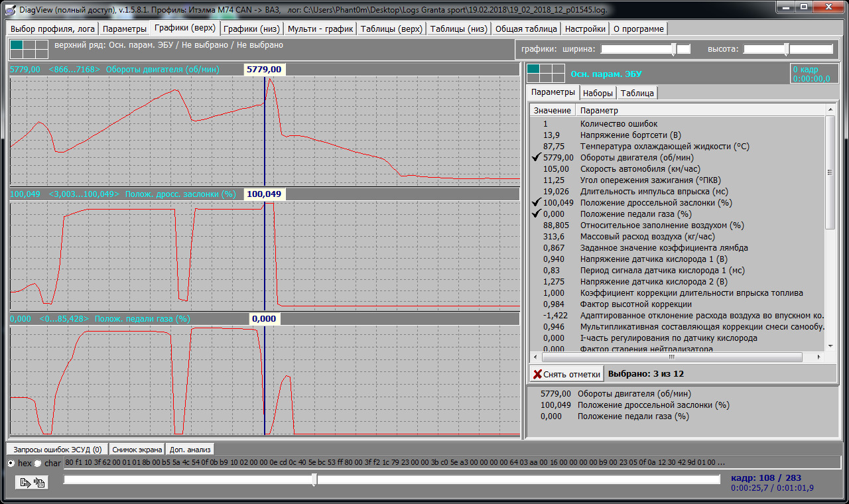Open the Графики (низ) tab

click(x=252, y=29)
